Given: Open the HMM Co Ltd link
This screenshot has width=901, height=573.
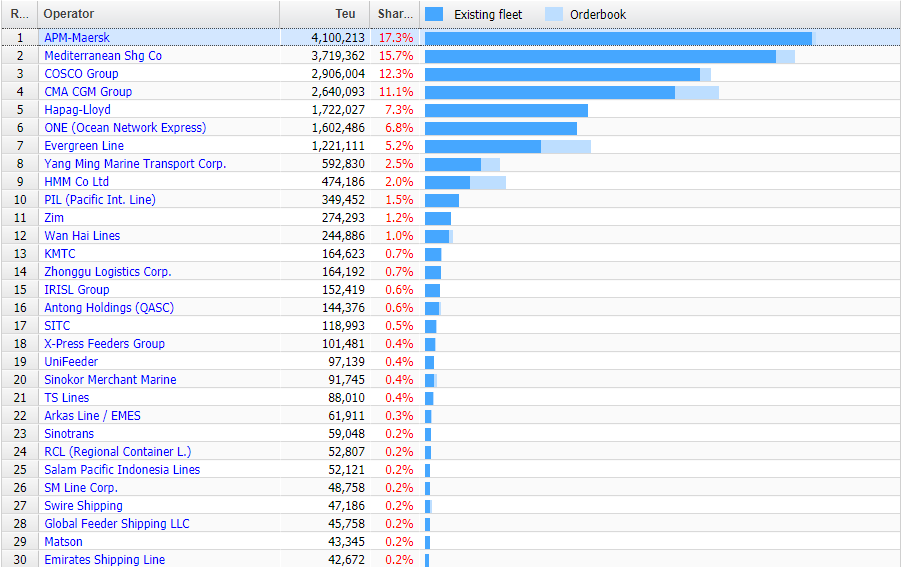Looking at the screenshot, I should click(x=76, y=182).
